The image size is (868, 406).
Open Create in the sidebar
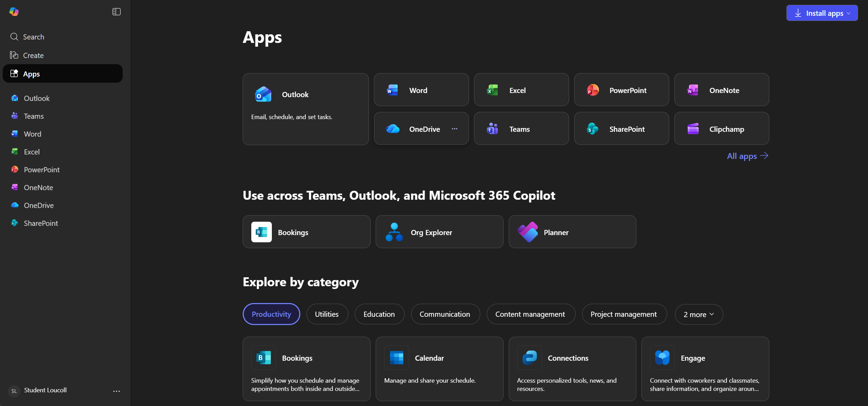pyautogui.click(x=63, y=55)
